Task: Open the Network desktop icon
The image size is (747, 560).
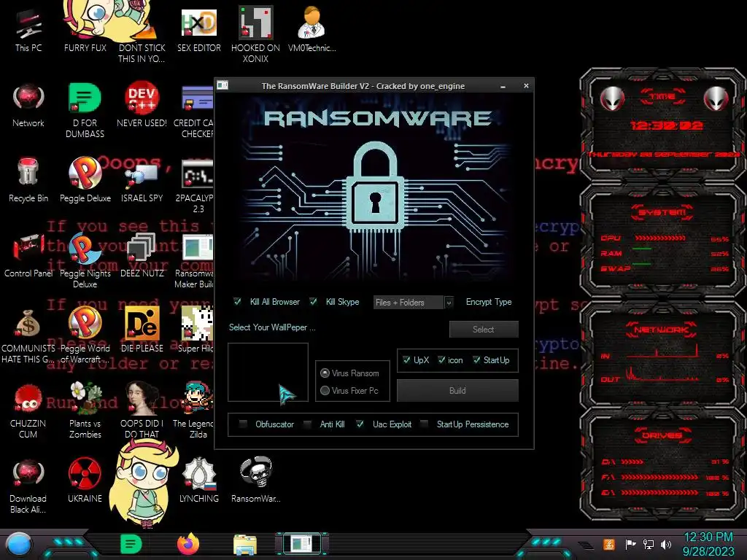Action: (x=28, y=106)
